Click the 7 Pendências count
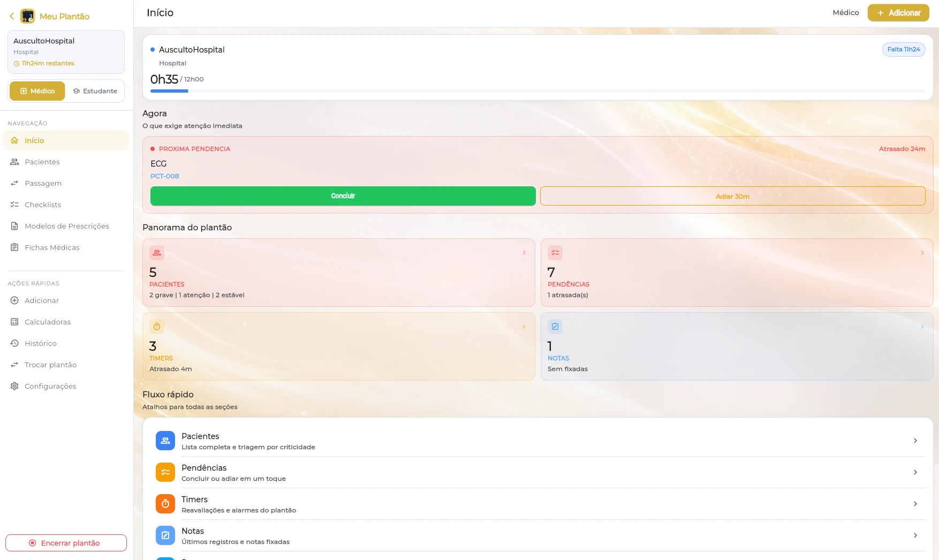 click(551, 272)
